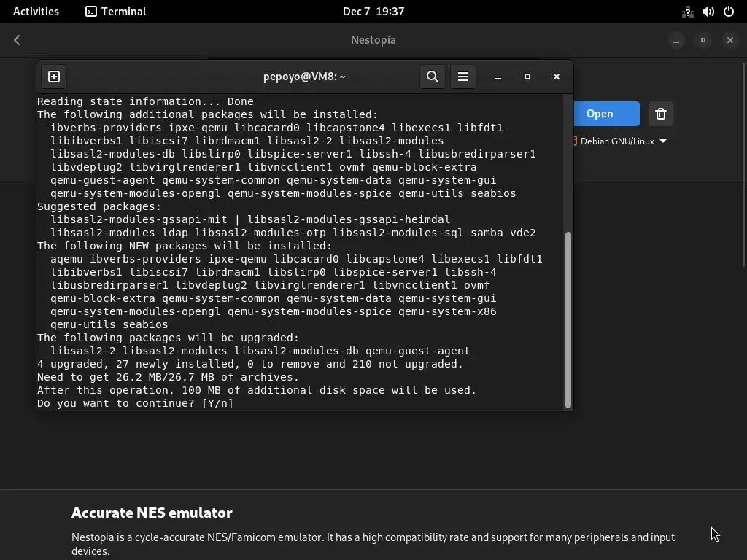The image size is (747, 560).
Task: Uninstall Nestopia with trash icon
Action: [660, 114]
